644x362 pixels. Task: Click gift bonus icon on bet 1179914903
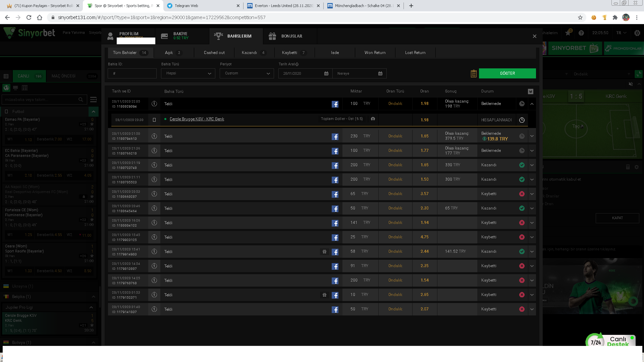click(324, 252)
